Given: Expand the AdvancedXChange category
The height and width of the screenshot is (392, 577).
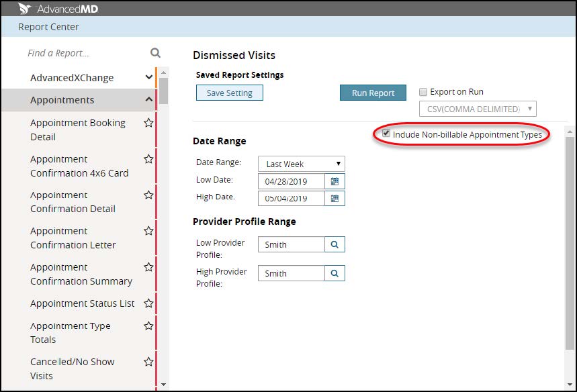Looking at the screenshot, I should [x=148, y=78].
